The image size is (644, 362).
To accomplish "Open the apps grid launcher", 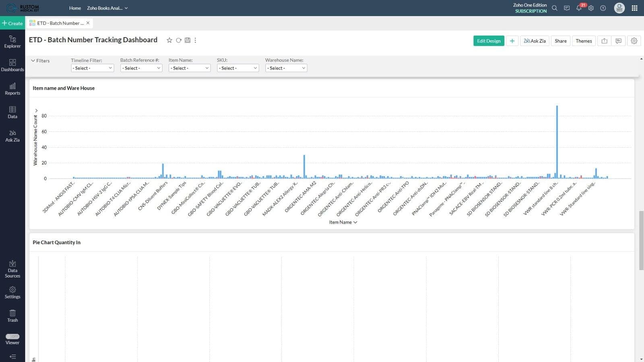I will [635, 8].
